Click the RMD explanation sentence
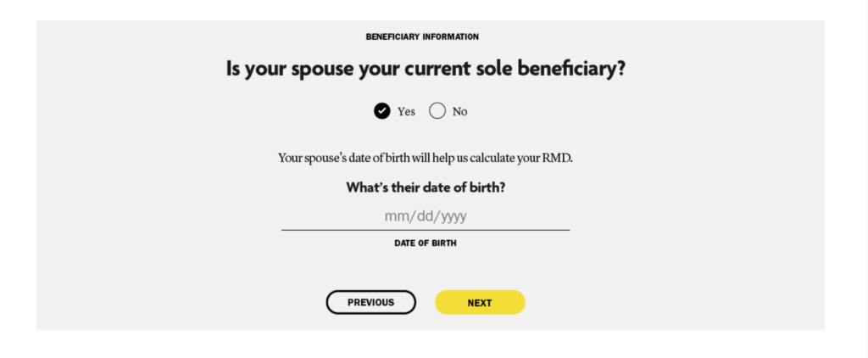This screenshot has height=358, width=868. tap(426, 158)
